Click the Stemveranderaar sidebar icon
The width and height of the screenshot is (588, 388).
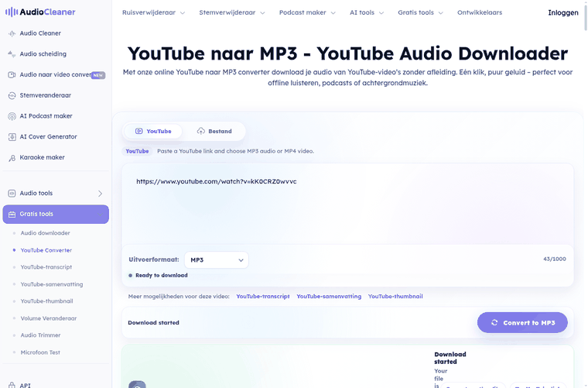point(12,95)
